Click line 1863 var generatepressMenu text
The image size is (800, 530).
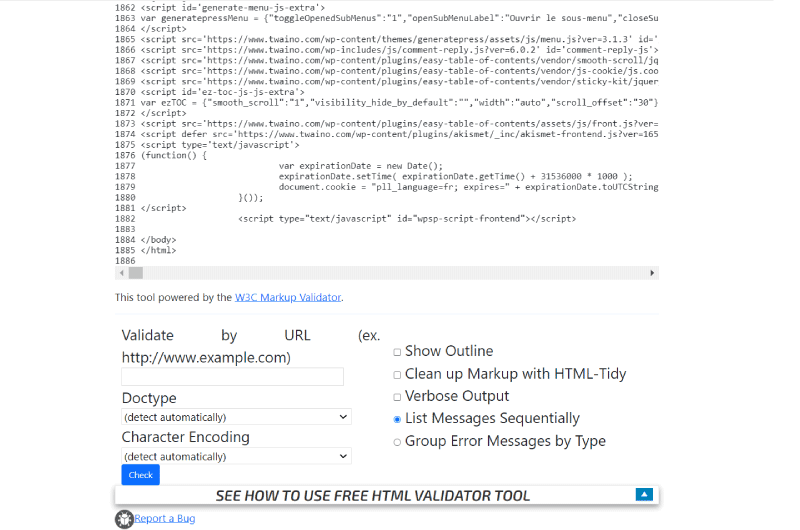point(399,18)
